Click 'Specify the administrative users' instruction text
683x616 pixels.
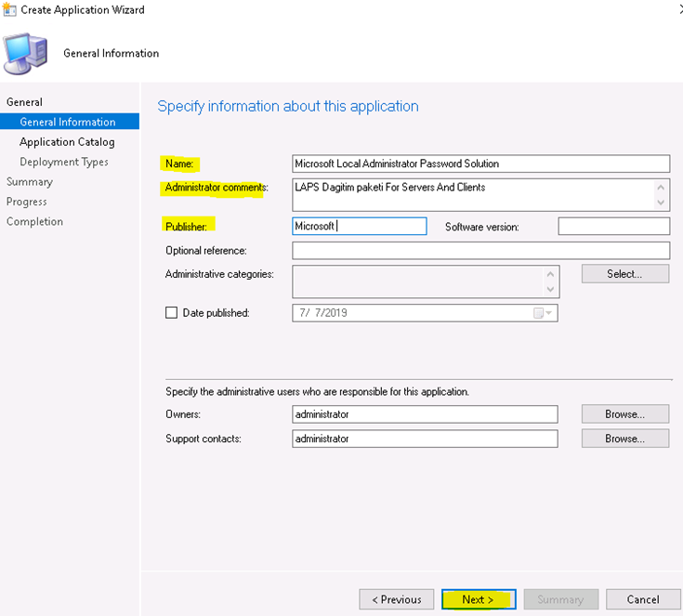pyautogui.click(x=317, y=392)
